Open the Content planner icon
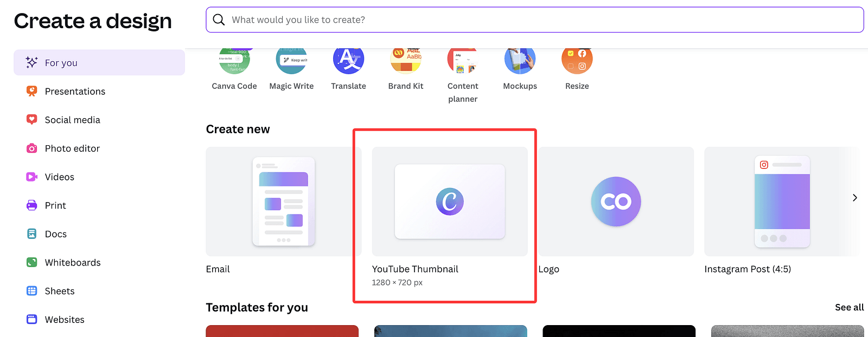Image resolution: width=868 pixels, height=337 pixels. coord(463,61)
